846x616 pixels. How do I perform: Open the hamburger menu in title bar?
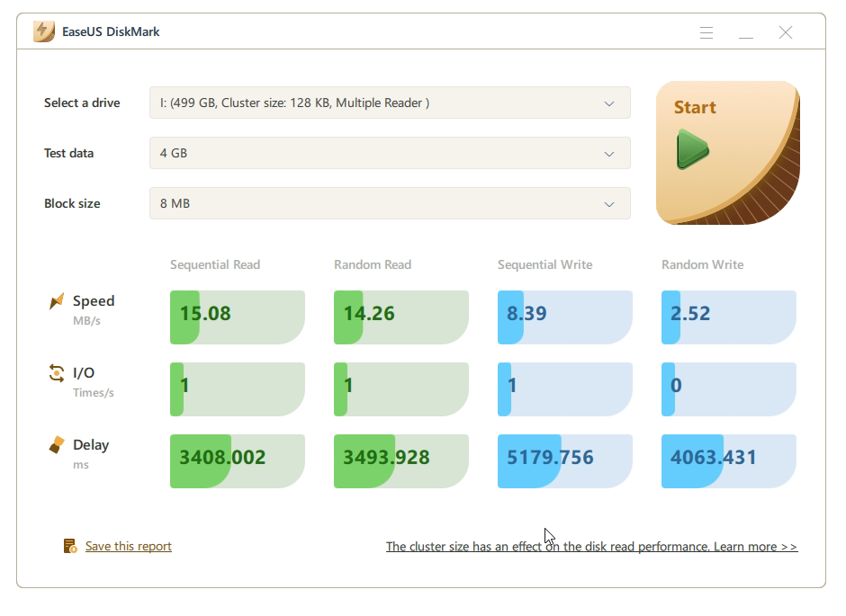click(x=706, y=32)
